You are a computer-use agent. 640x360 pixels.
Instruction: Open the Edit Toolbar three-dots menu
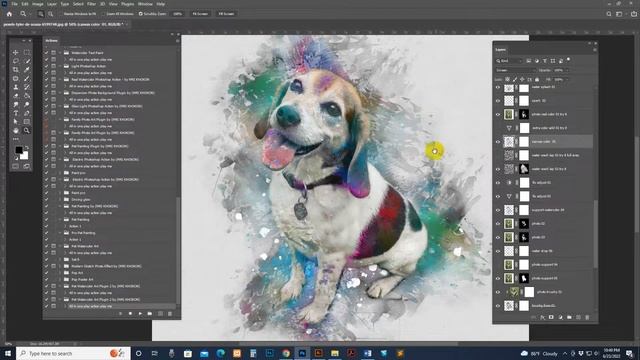click(16, 139)
